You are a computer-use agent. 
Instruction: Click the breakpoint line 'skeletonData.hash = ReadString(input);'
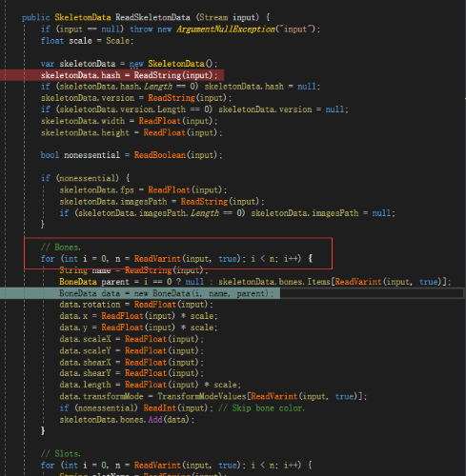[129, 75]
